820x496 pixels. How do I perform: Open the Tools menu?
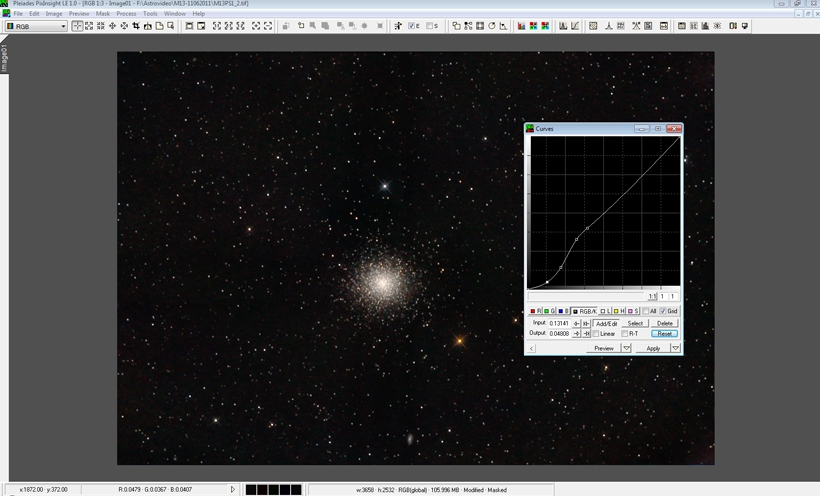(x=150, y=14)
